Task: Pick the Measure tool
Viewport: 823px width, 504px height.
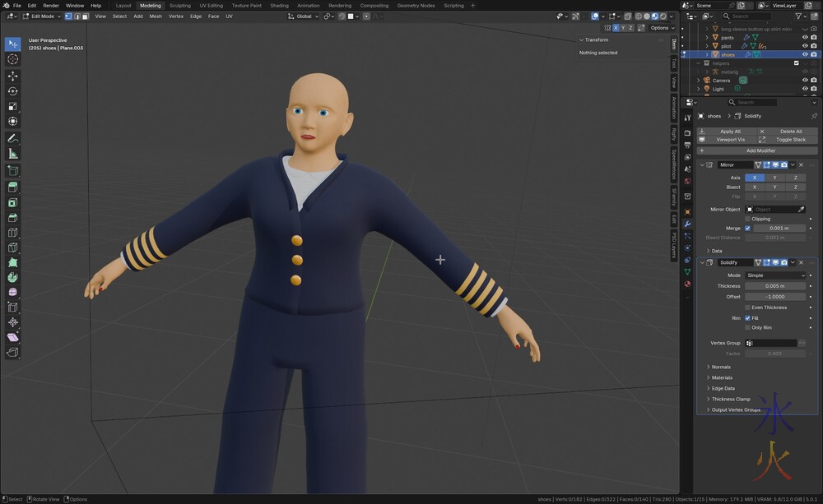Action: [x=13, y=154]
